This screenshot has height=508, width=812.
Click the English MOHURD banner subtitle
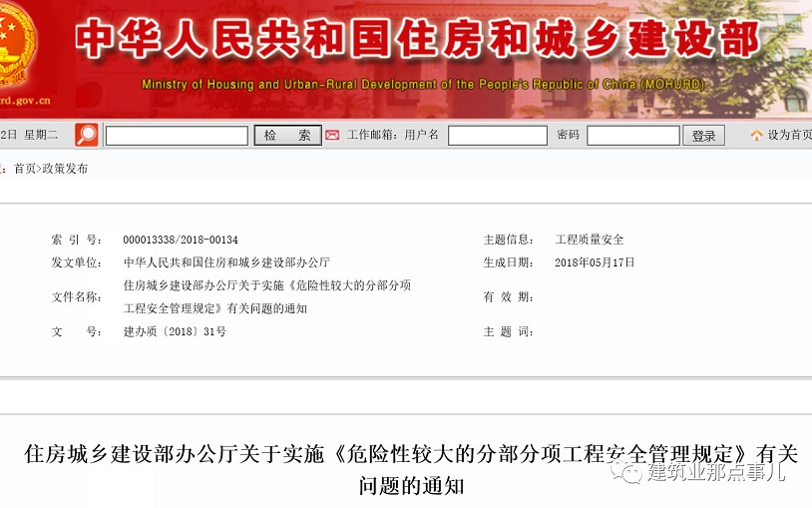pos(423,84)
